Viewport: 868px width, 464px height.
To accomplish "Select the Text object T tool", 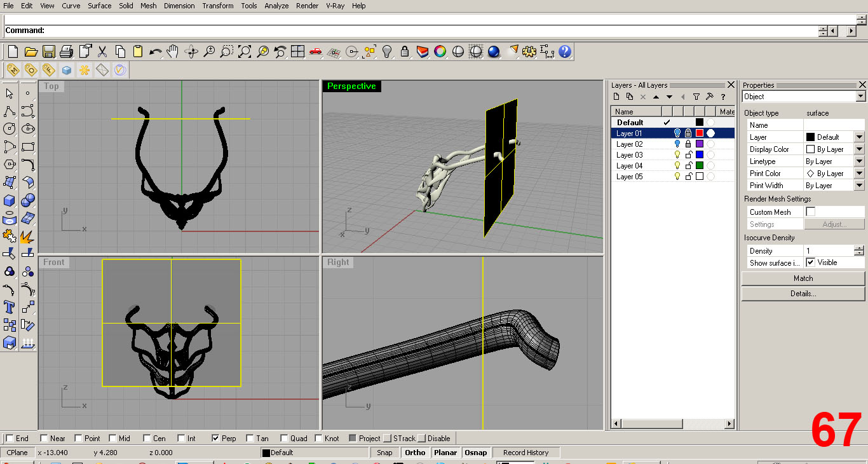I will tap(10, 308).
